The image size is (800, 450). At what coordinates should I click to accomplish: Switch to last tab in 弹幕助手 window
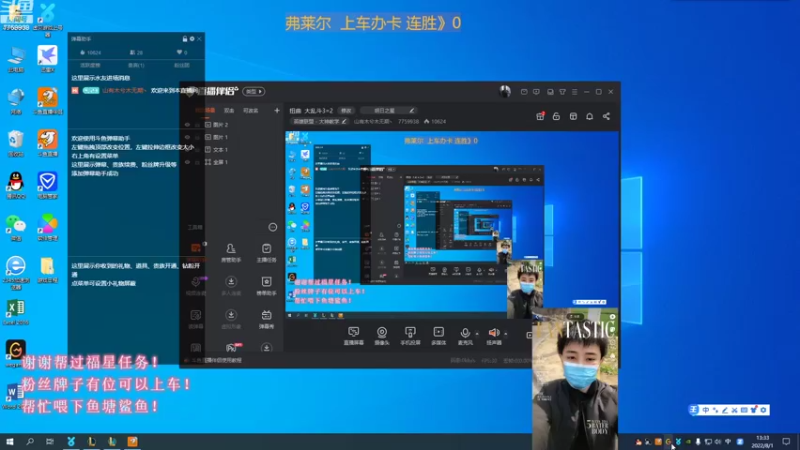point(182,65)
